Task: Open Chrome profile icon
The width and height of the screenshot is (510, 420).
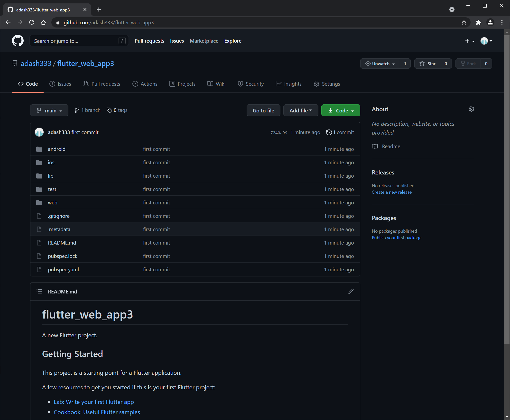Action: 490,22
